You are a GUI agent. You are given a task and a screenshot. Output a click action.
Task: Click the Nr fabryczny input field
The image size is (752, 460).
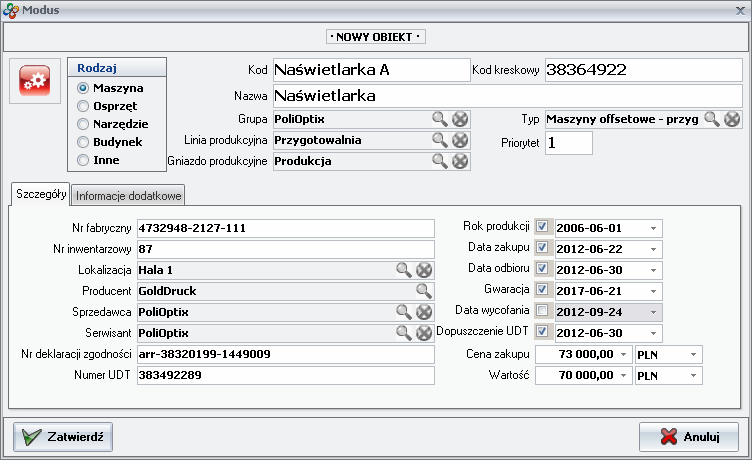286,228
